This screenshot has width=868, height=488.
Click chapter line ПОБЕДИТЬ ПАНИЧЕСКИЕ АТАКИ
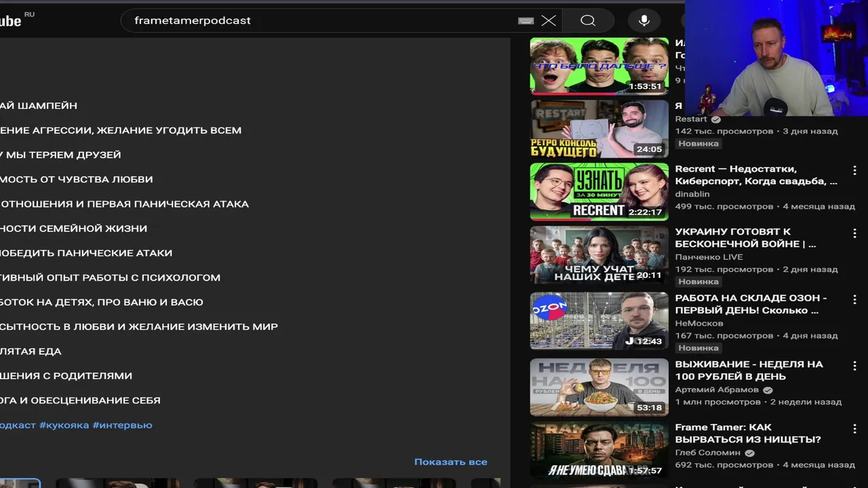pyautogui.click(x=86, y=253)
